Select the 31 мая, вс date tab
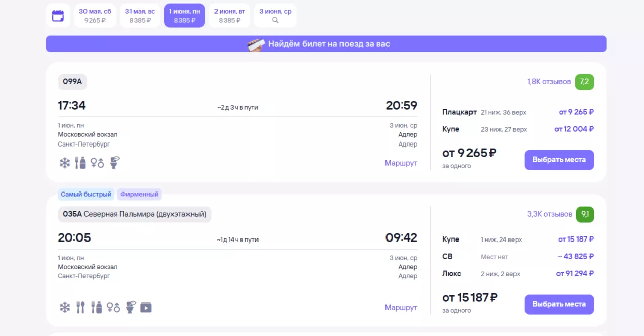Image resolution: width=644 pixels, height=336 pixels. [140, 16]
